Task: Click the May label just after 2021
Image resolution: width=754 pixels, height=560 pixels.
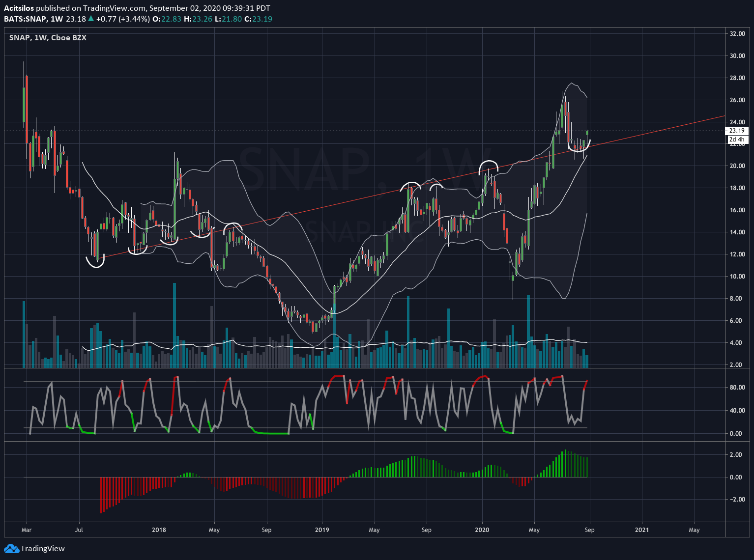Action: point(694,530)
